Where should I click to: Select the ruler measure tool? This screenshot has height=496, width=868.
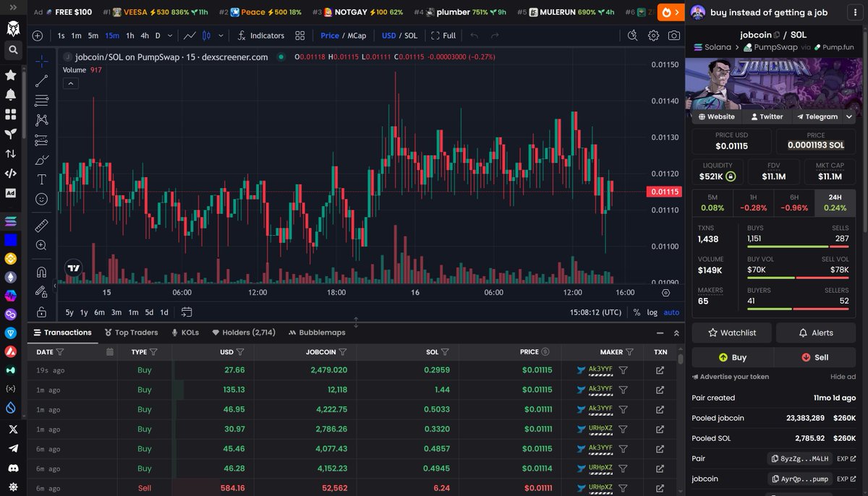(x=41, y=226)
